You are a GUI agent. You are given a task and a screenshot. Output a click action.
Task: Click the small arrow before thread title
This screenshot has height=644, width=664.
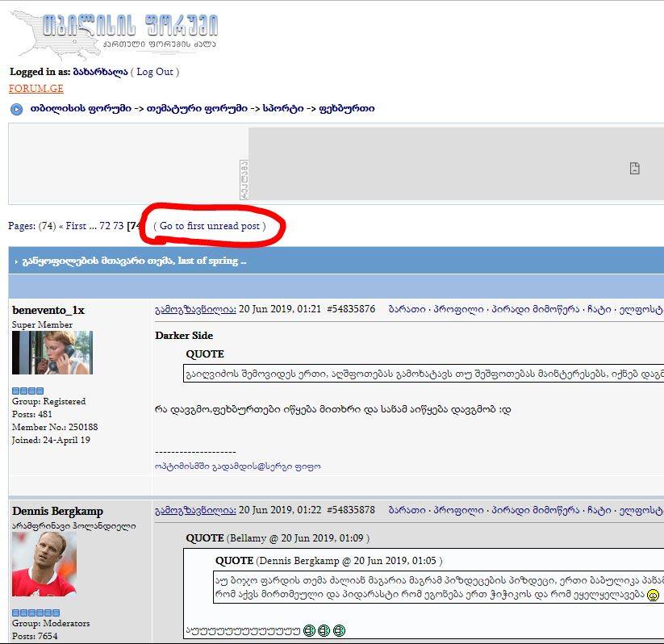pyautogui.click(x=16, y=261)
